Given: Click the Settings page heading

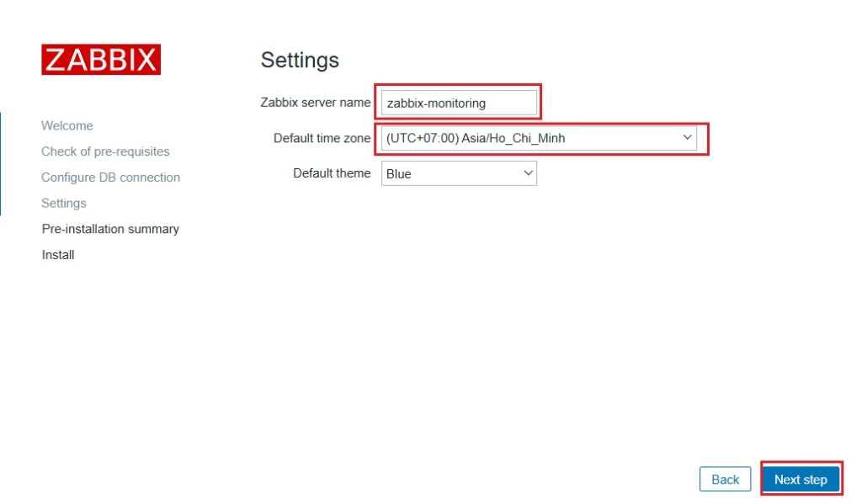Looking at the screenshot, I should click(x=300, y=60).
